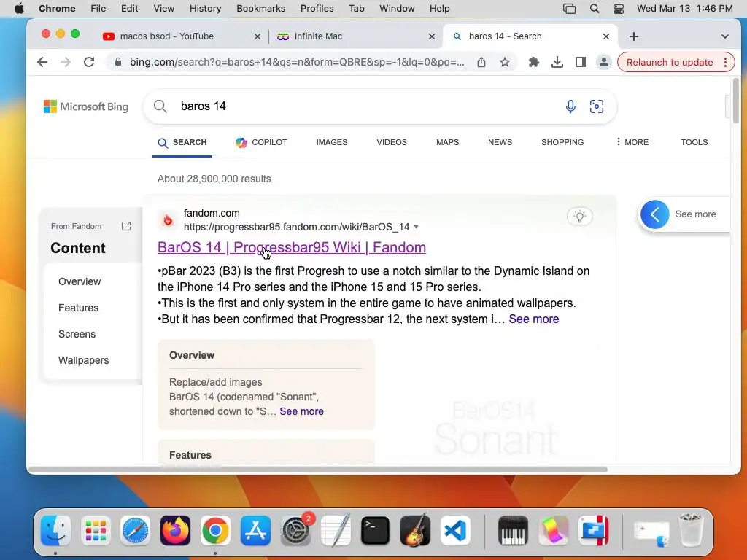The height and width of the screenshot is (560, 747).
Task: Jump to Features in Content sidebar
Action: [x=78, y=308]
